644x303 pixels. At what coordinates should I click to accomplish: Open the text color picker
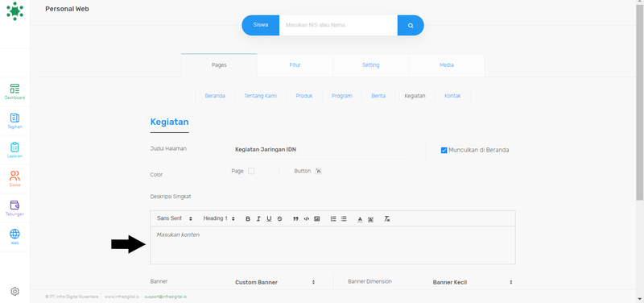pyautogui.click(x=360, y=219)
